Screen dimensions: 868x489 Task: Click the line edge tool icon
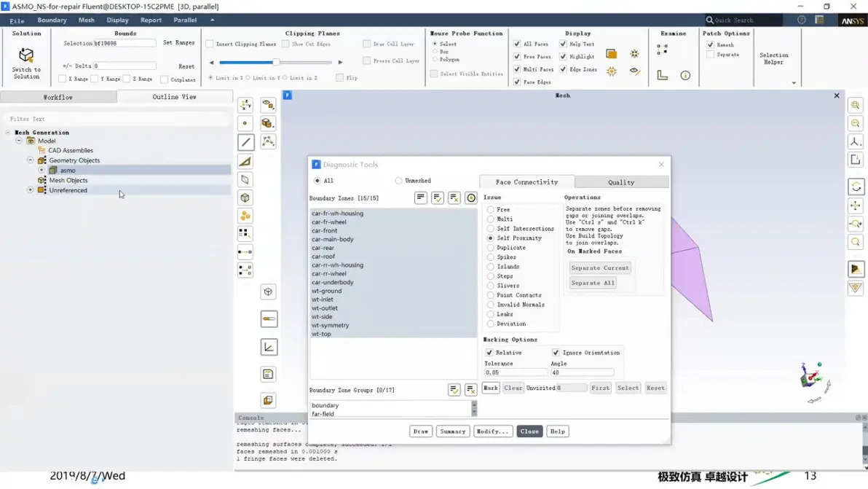246,142
